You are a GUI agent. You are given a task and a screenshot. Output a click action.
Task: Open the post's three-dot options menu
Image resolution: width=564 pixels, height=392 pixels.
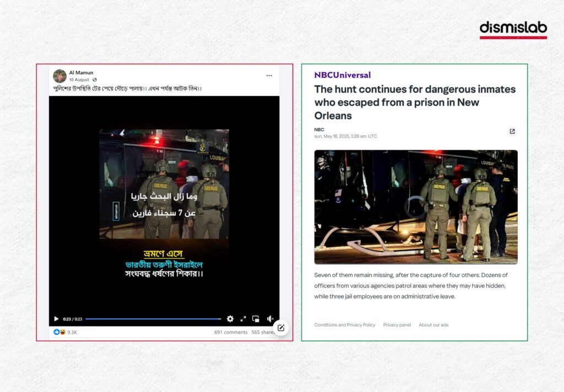pyautogui.click(x=269, y=75)
